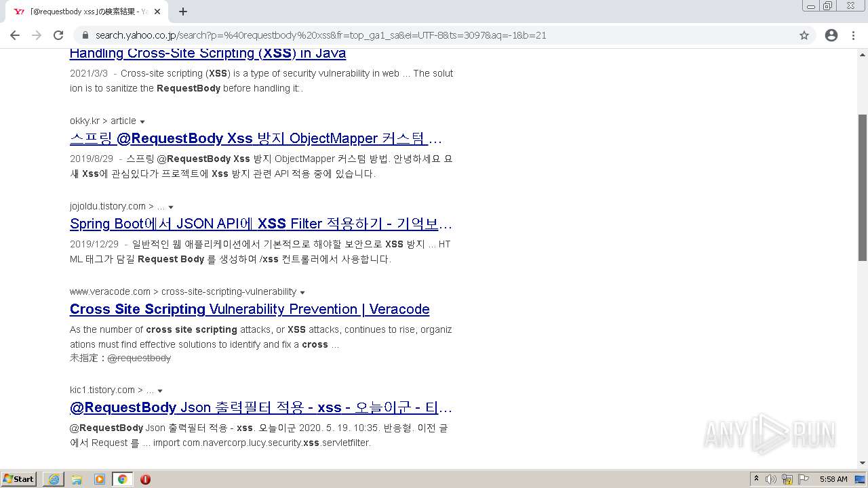Expand the okky.kr article dropdown arrow
This screenshot has height=488, width=868.
pos(142,121)
